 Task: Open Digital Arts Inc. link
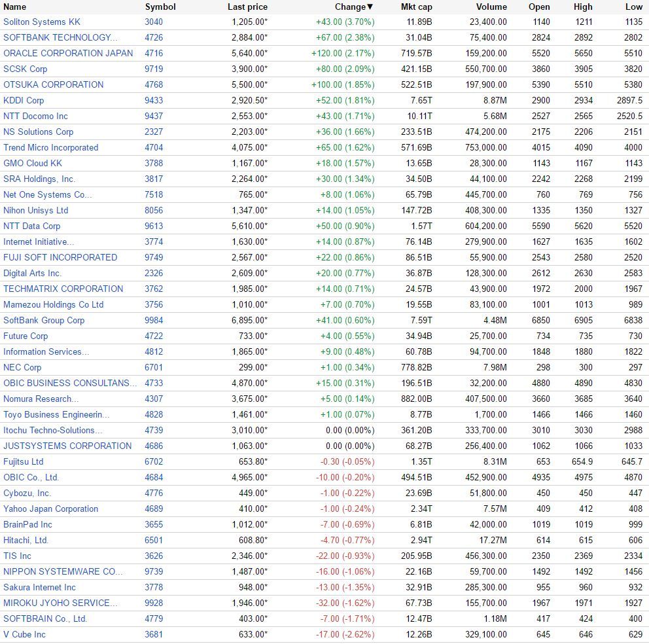click(32, 274)
